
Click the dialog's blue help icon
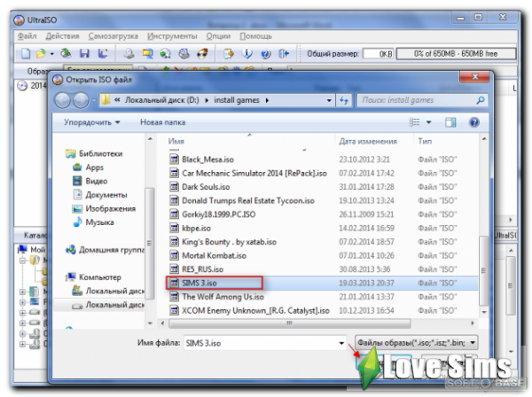click(x=474, y=122)
